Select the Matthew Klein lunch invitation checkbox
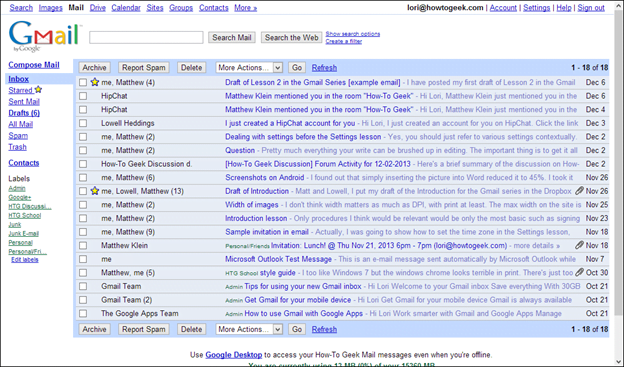This screenshot has width=624, height=367. 83,246
